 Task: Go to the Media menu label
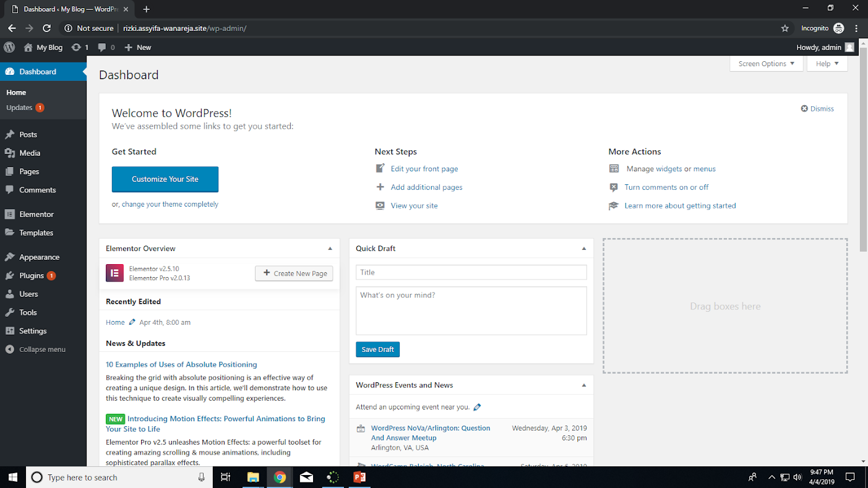[x=30, y=153]
